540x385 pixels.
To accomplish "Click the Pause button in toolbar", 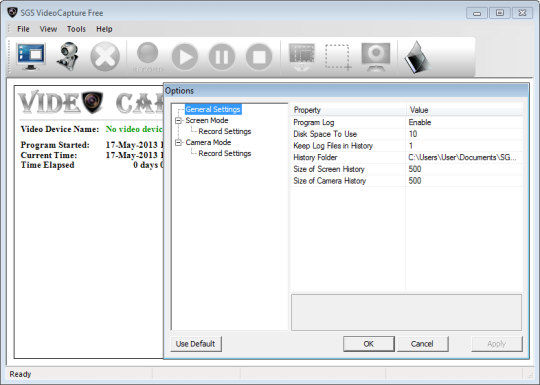I will coord(222,57).
